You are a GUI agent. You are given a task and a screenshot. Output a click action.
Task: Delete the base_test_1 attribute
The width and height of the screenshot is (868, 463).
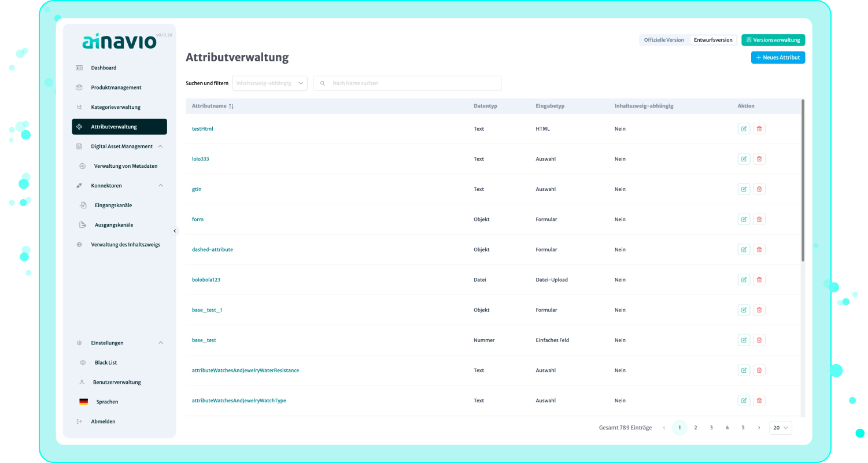click(x=759, y=310)
